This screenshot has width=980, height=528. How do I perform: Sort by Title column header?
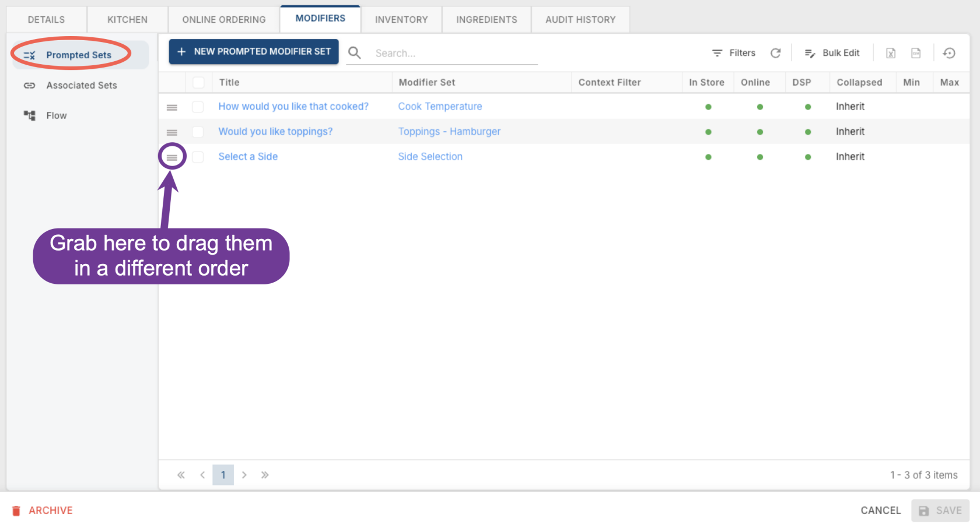229,82
